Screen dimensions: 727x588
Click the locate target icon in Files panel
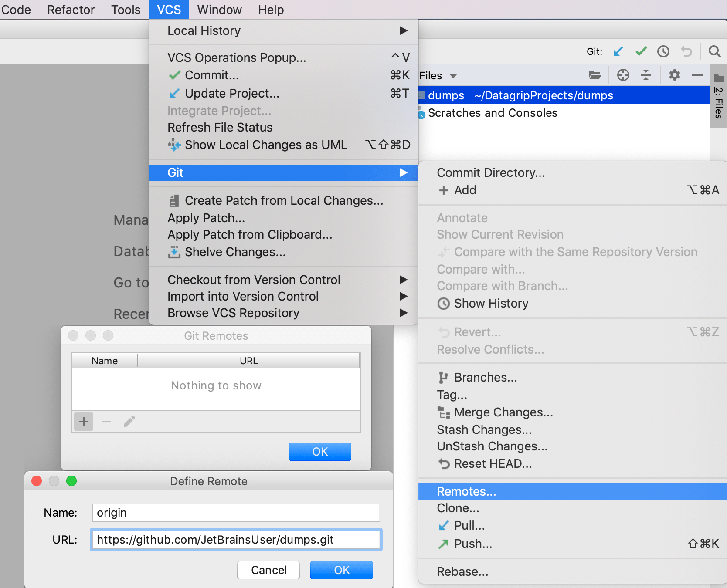coord(623,75)
